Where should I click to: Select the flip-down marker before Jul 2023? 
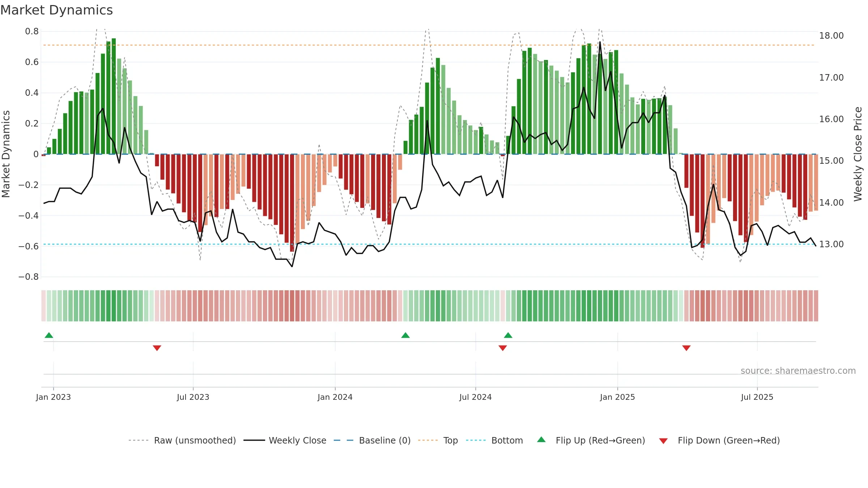pos(157,348)
